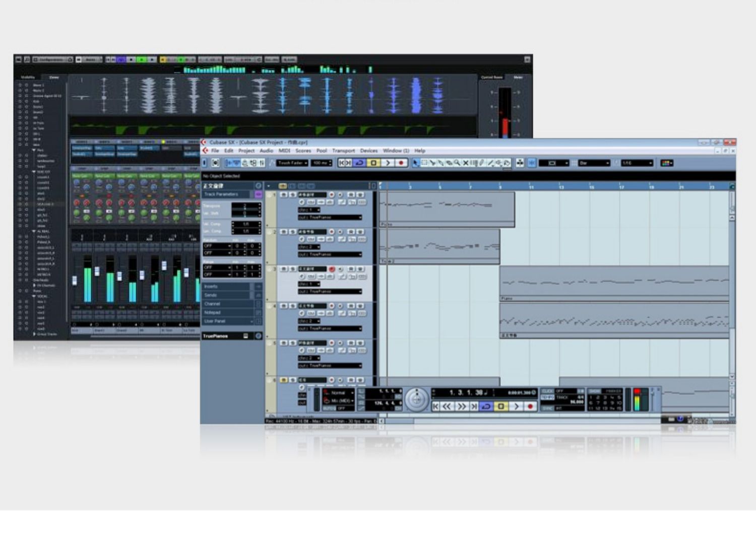Expand the Inserts section in Inspector
Viewport: 756px width, 552px height.
tap(227, 287)
